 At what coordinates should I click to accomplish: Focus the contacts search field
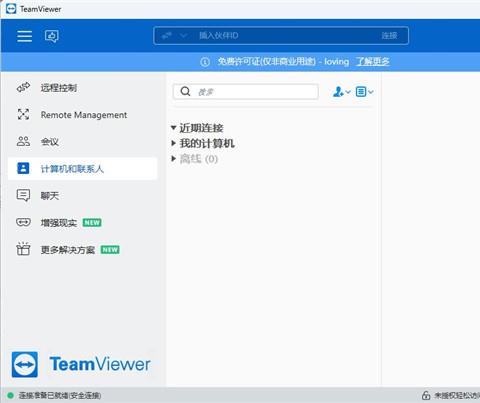(246, 92)
